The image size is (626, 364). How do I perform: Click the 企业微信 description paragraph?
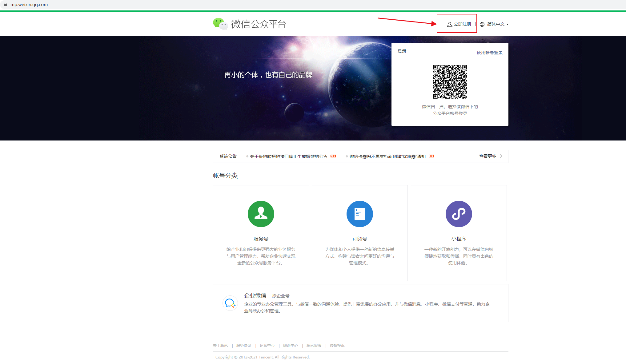[x=367, y=307]
